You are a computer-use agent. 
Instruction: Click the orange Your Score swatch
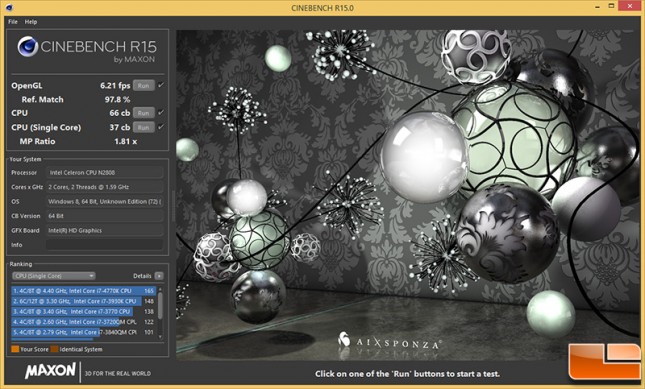tap(15, 349)
